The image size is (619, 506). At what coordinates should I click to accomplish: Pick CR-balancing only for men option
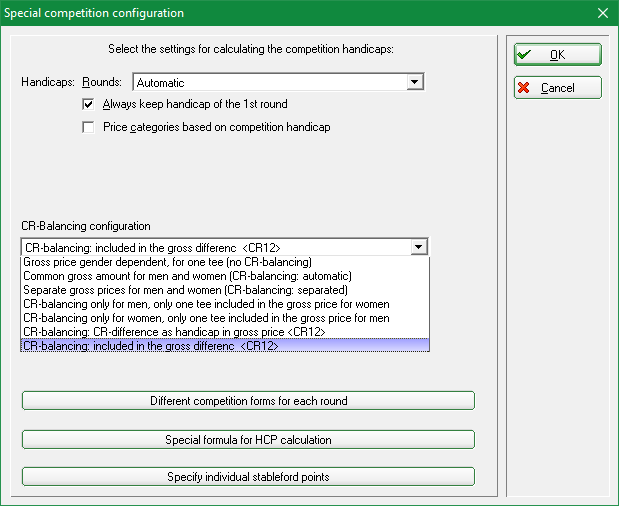(225, 304)
